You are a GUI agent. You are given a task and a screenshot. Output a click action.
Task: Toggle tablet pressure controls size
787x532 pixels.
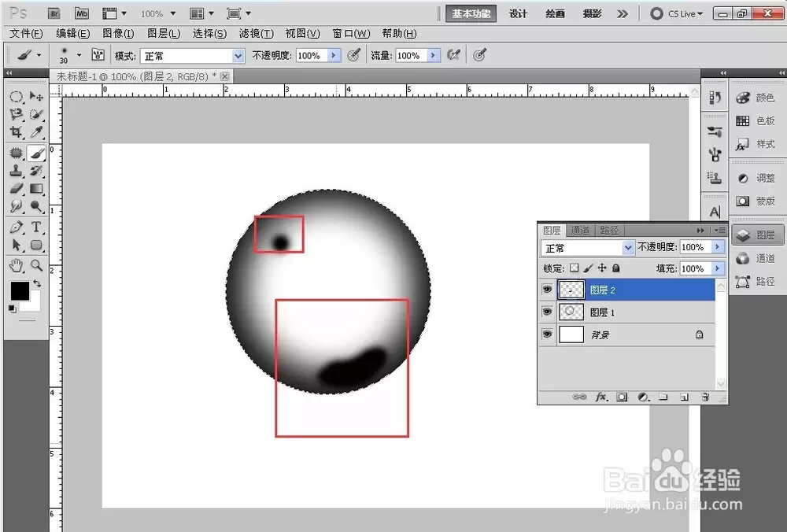(479, 55)
